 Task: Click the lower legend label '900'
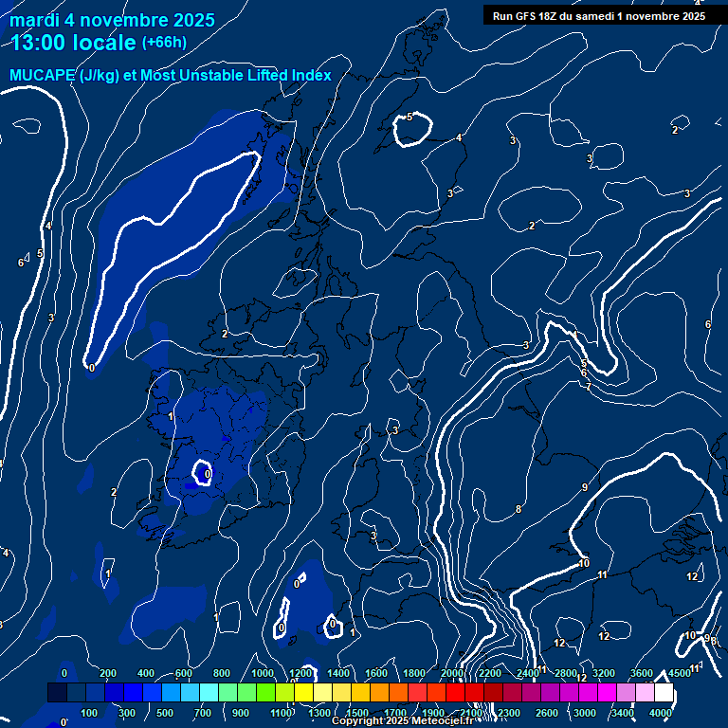coord(241,713)
